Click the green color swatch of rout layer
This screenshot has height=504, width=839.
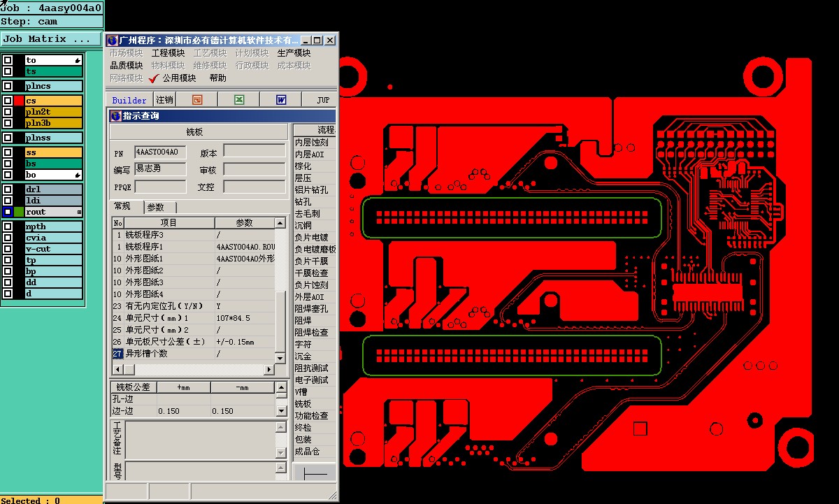[19, 212]
